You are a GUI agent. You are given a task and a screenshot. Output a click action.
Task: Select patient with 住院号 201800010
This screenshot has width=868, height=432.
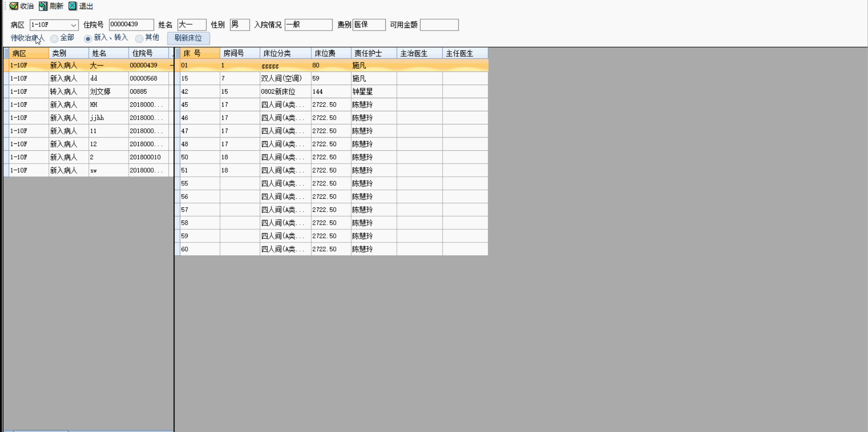89,157
